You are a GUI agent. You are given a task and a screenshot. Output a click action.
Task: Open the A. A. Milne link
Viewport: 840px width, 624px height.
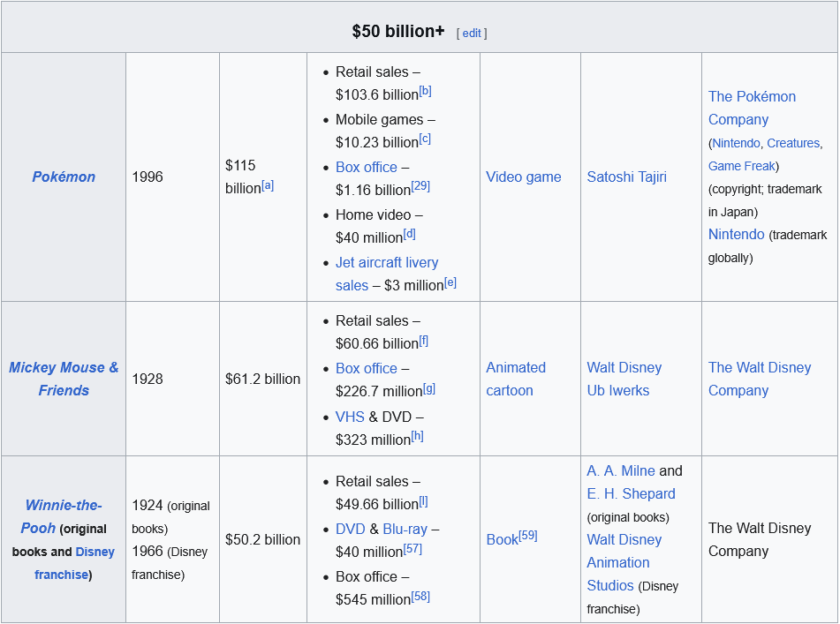(x=621, y=470)
